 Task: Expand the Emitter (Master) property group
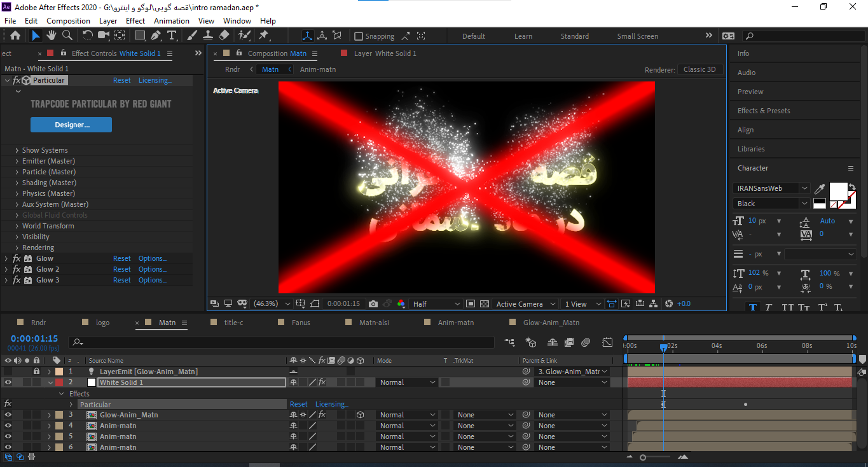pos(17,161)
